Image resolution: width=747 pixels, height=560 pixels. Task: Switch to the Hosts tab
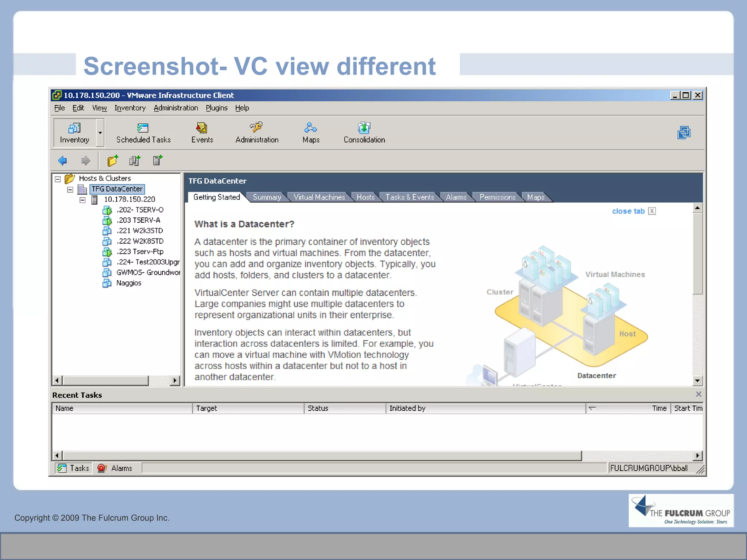(x=365, y=197)
